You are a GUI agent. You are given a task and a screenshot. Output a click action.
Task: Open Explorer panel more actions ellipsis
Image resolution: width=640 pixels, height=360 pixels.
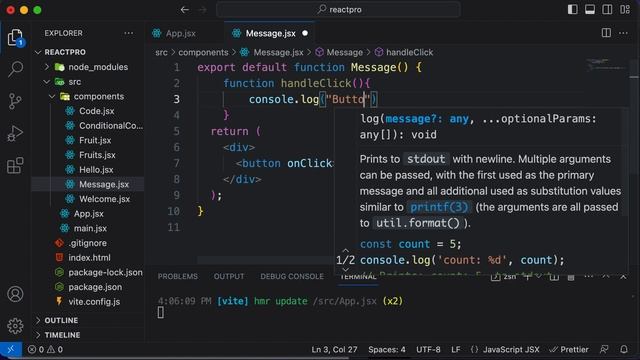click(x=129, y=33)
